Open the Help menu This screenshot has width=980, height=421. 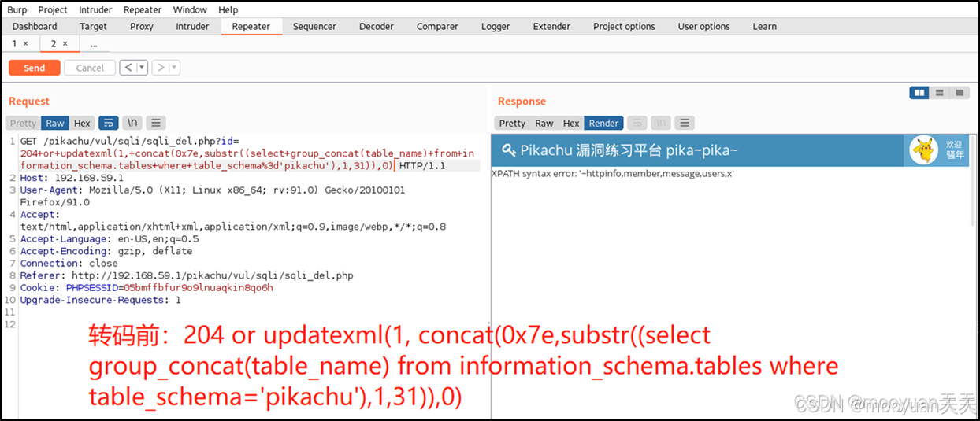tap(228, 9)
